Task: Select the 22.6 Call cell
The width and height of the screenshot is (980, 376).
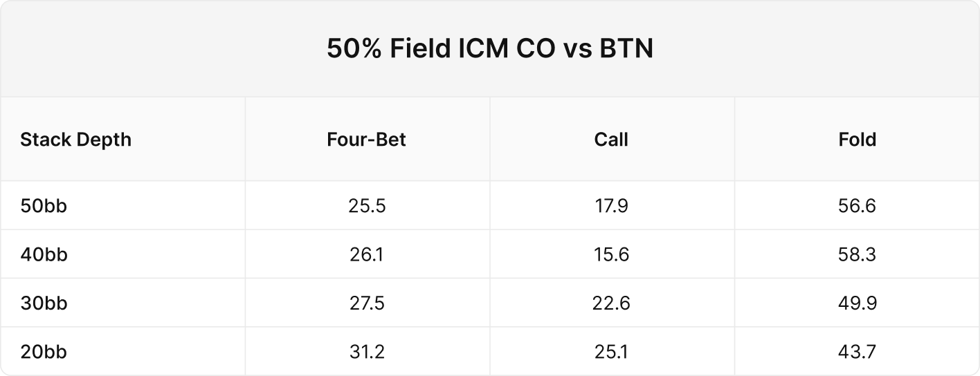Action: pos(611,303)
